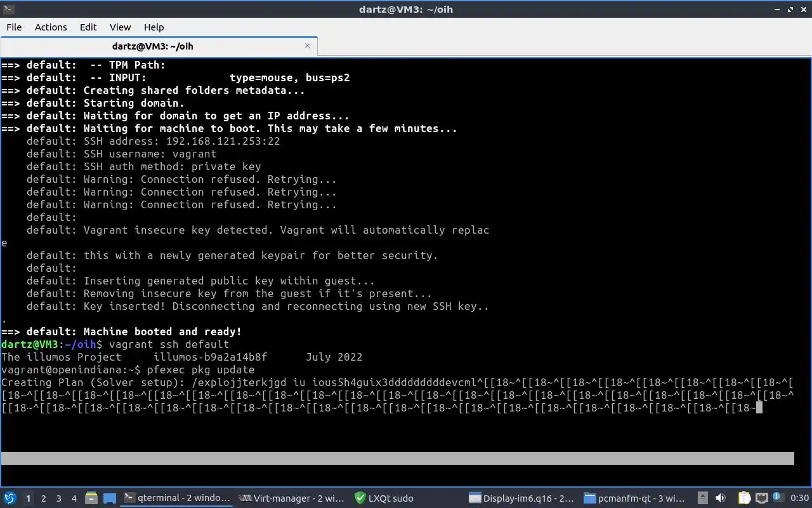Click SSH address 192.168.121.253:22 line

[153, 141]
